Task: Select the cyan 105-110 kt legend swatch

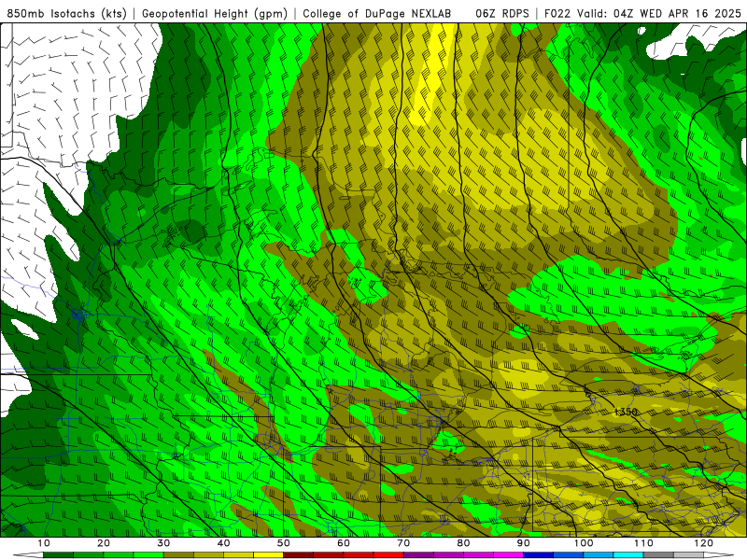Action: (x=628, y=554)
